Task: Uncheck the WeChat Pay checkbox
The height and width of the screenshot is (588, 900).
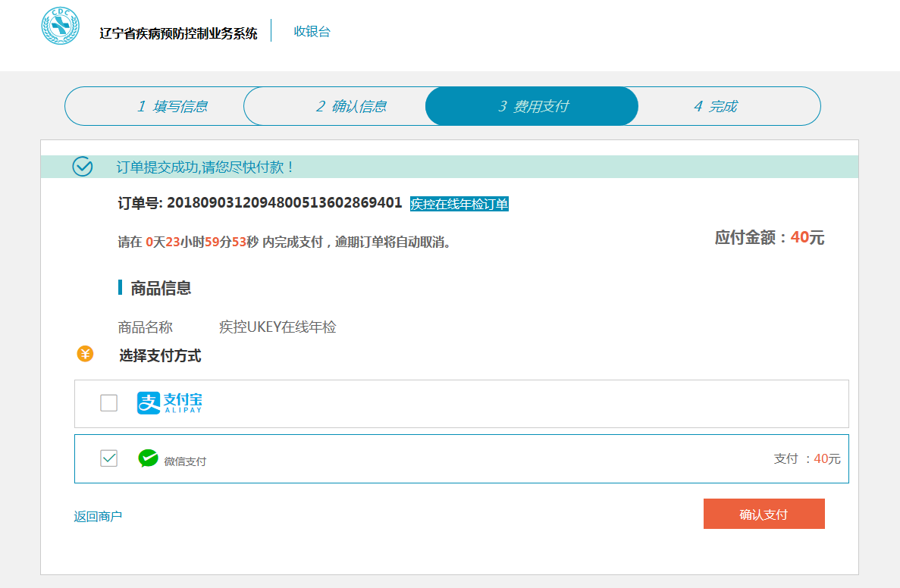Action: pyautogui.click(x=109, y=458)
